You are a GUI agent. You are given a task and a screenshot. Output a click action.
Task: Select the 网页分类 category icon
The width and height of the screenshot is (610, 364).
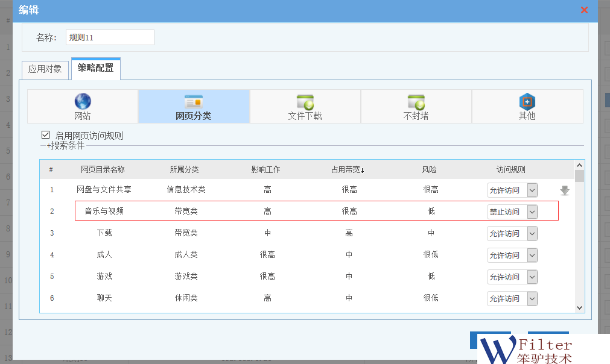194,101
